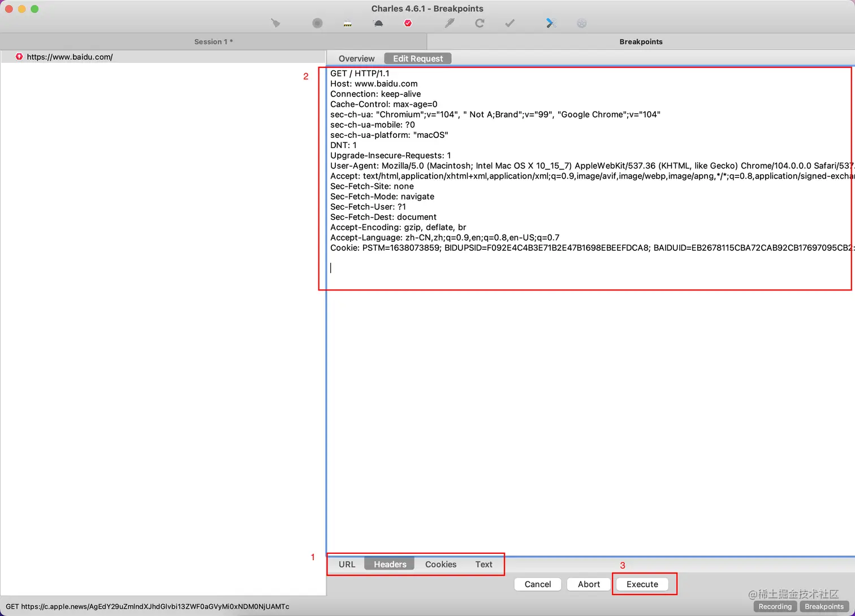Minimize Charles with the yellow window button
855x616 pixels.
[x=21, y=8]
